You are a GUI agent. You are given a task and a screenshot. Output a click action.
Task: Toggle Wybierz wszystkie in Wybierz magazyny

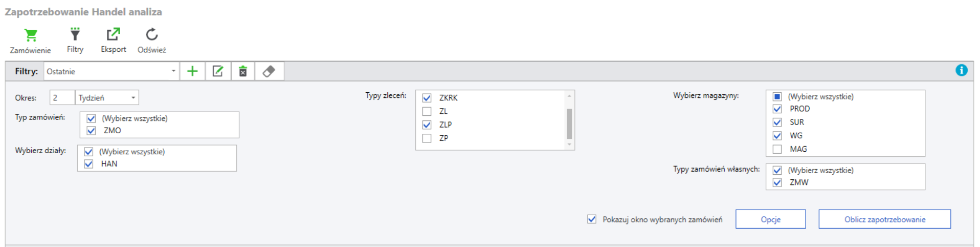point(777,96)
